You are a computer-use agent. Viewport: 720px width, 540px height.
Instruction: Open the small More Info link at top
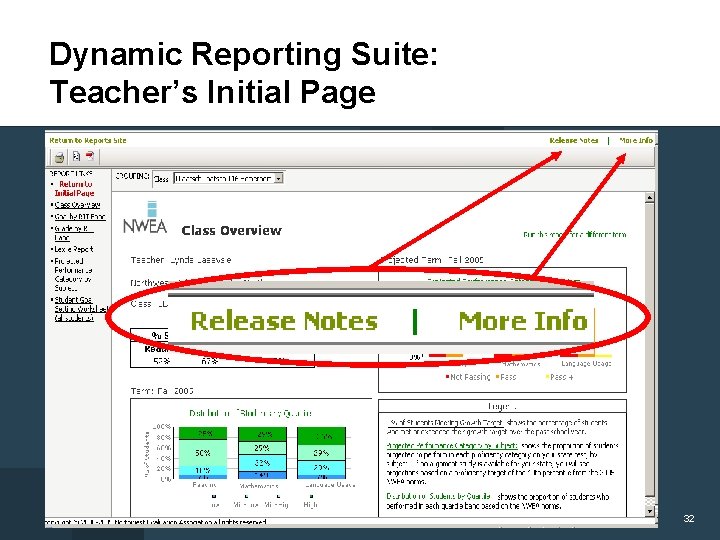[636, 140]
